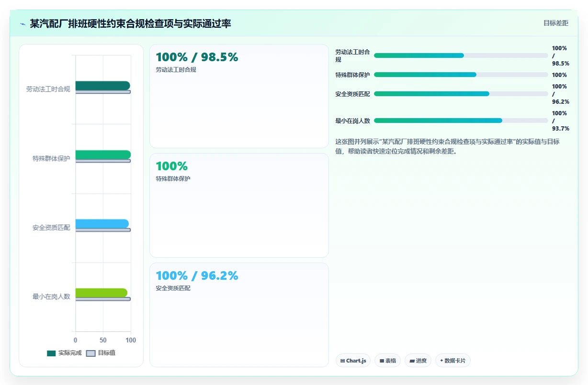The image size is (588, 385).
Task: Click the 安全资质匹配 progress bar
Action: pos(461,94)
